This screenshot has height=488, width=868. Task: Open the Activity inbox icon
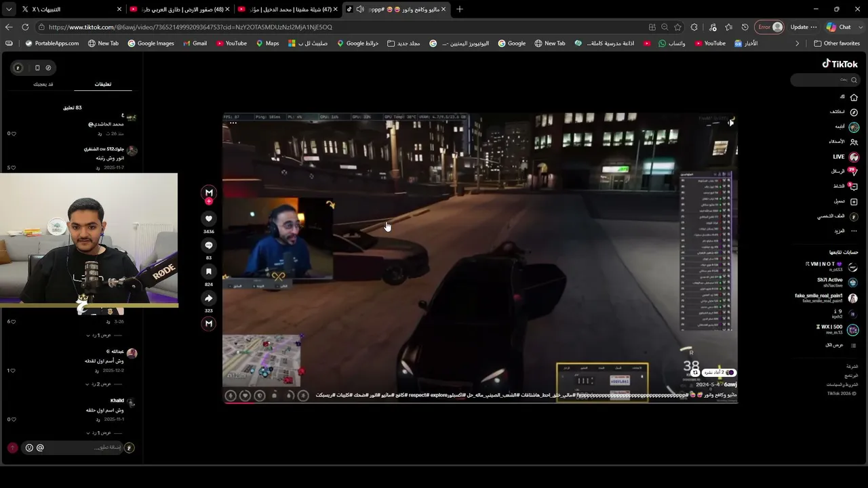(x=853, y=186)
